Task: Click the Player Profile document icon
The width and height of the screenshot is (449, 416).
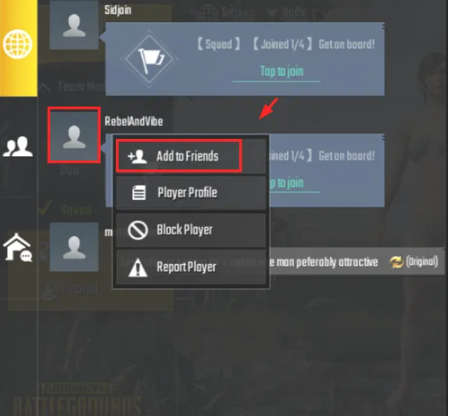Action: point(139,193)
